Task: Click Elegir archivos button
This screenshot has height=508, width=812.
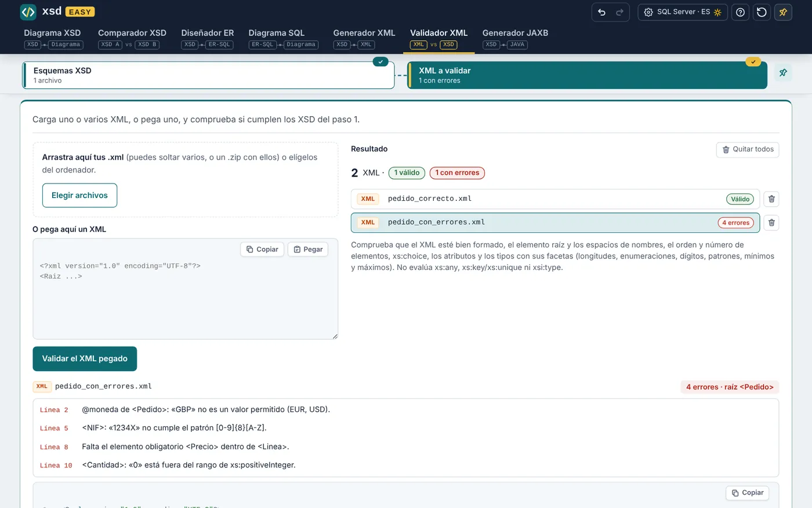Action: click(x=79, y=196)
